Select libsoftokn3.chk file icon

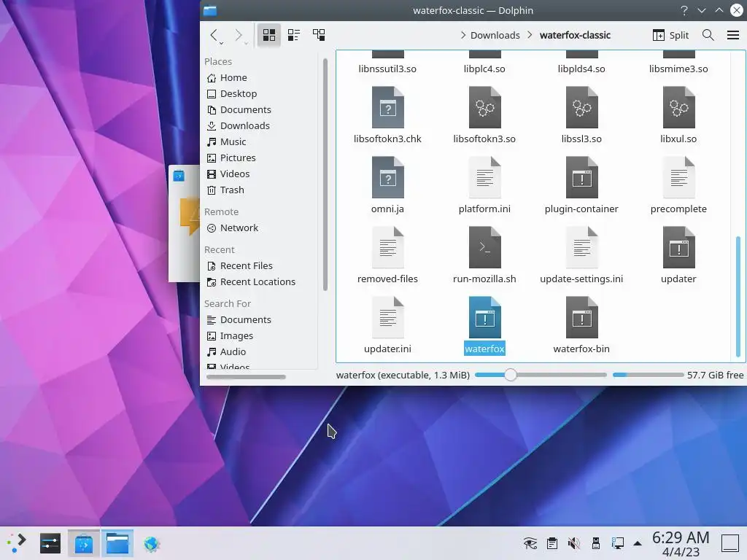tap(388, 107)
